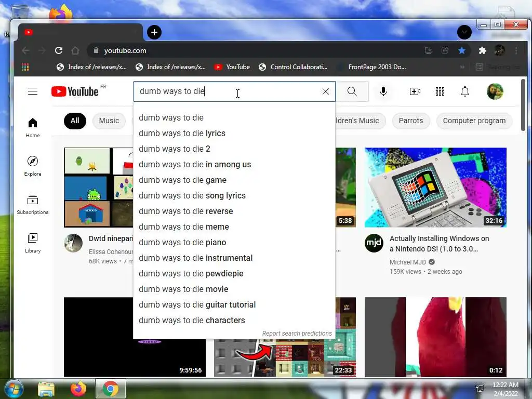The image size is (532, 399).
Task: Click the YouTube logo
Action: 75,91
